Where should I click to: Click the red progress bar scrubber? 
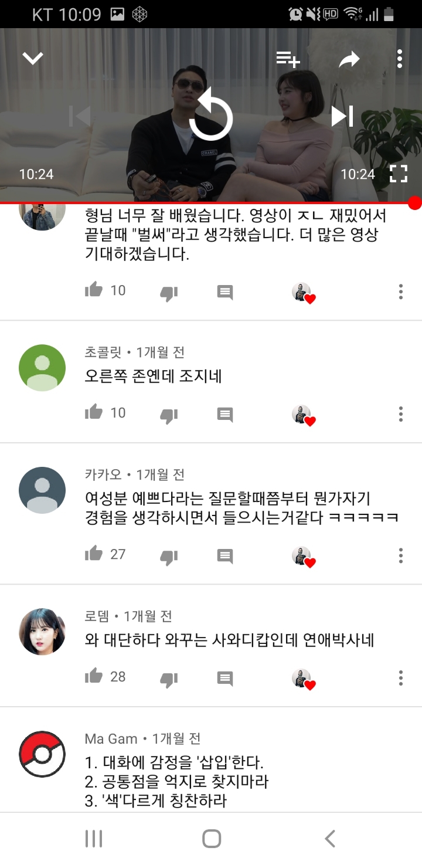tap(414, 203)
